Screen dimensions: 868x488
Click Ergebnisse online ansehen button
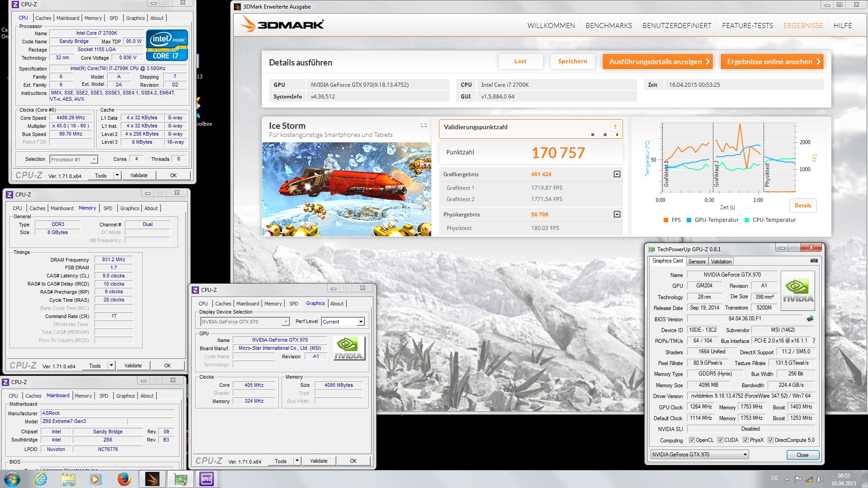click(772, 61)
